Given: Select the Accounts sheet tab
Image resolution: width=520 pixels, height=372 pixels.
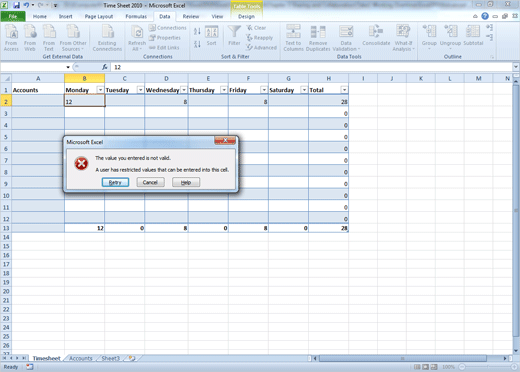Looking at the screenshot, I should (x=81, y=358).
